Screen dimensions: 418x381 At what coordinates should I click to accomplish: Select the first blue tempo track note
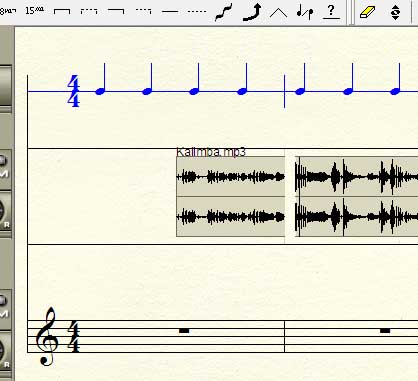(101, 79)
